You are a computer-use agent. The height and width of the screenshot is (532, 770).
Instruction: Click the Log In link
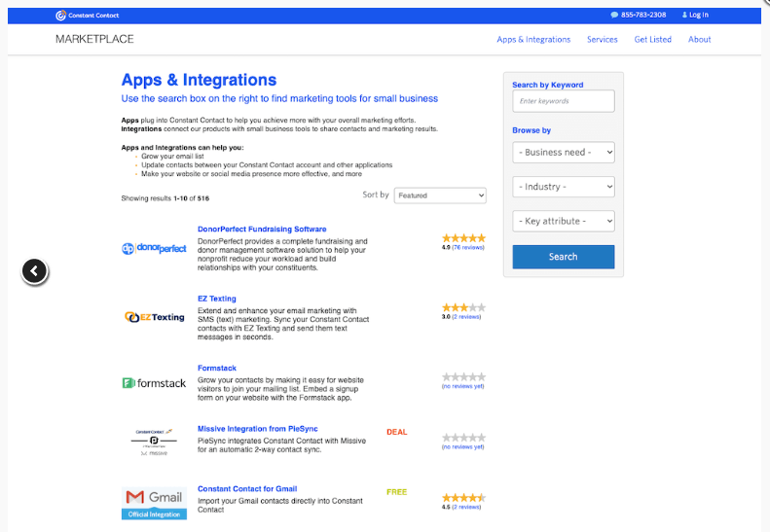[699, 15]
